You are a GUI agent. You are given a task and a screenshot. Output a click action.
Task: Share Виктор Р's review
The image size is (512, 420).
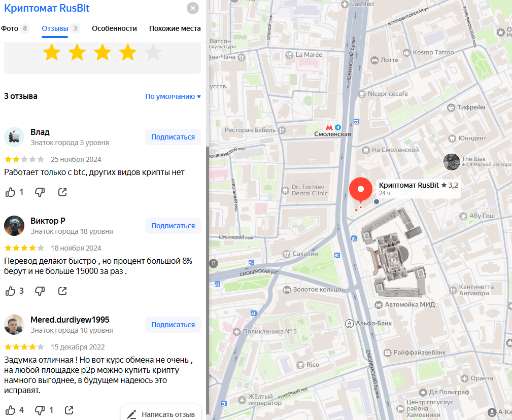pyautogui.click(x=62, y=291)
